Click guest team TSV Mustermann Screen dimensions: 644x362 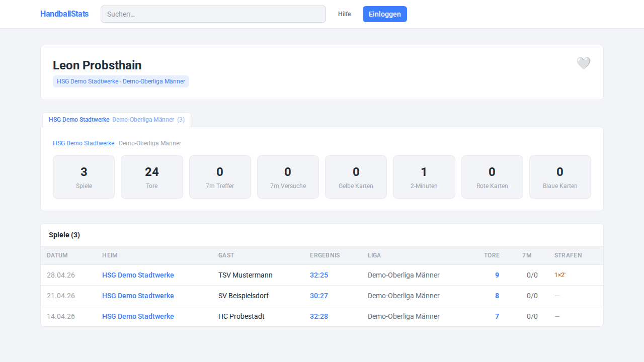tap(246, 275)
